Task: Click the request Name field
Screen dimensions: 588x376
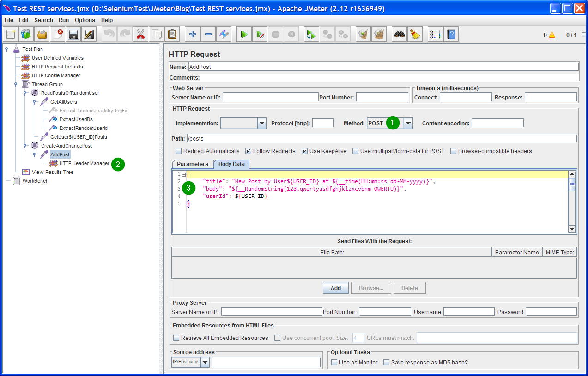Action: point(383,67)
